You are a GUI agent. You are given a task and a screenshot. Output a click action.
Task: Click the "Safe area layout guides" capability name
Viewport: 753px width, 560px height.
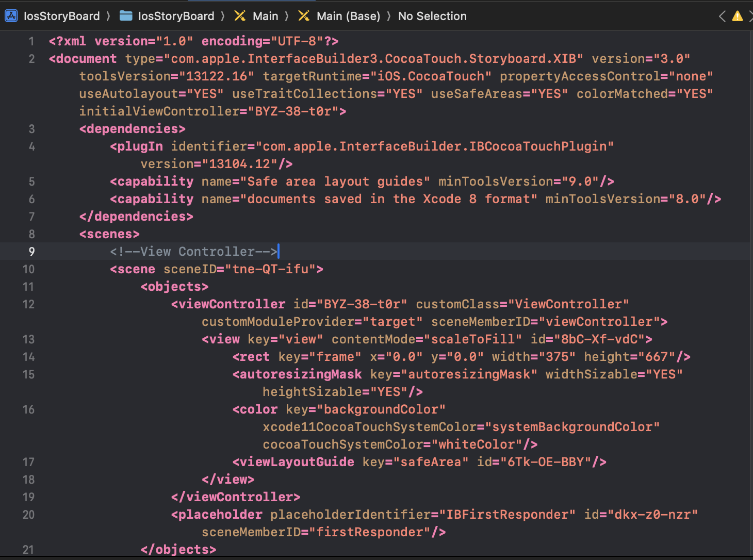tap(335, 182)
